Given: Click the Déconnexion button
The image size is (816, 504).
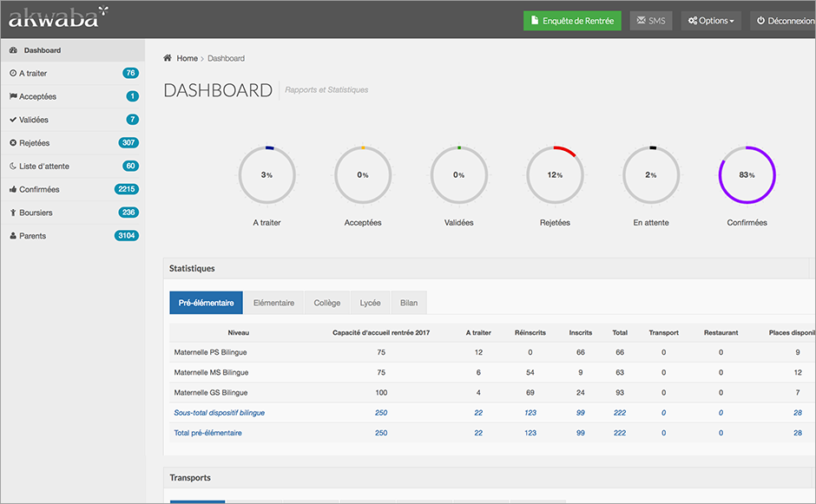Looking at the screenshot, I should (783, 21).
